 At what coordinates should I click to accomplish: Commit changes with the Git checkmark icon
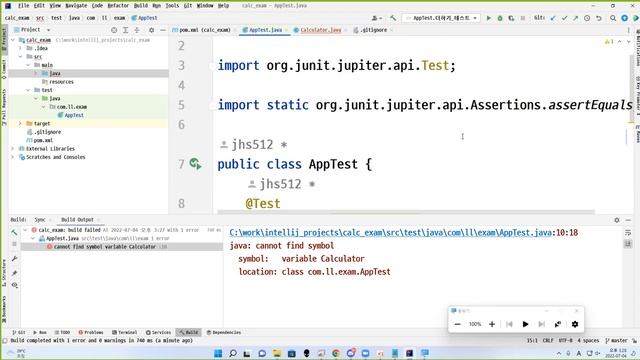click(x=564, y=18)
